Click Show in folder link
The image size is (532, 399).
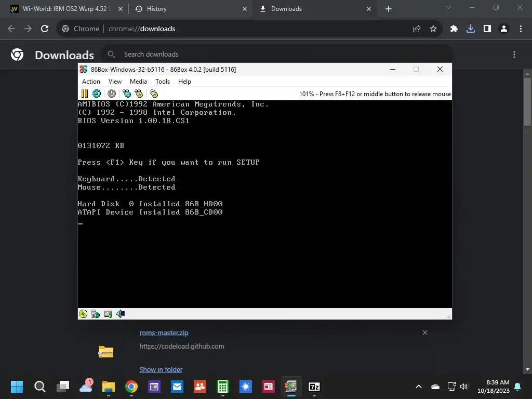(x=161, y=369)
